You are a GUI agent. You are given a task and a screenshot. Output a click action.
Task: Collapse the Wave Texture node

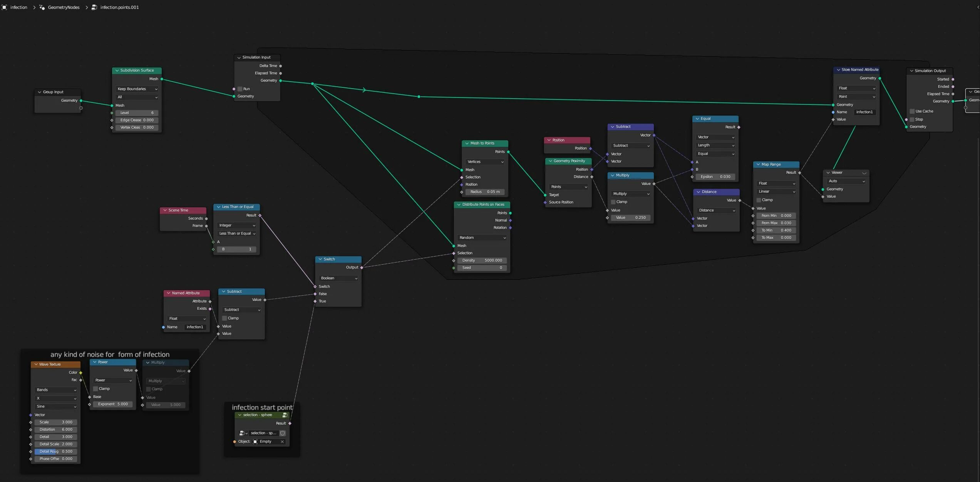[36, 364]
